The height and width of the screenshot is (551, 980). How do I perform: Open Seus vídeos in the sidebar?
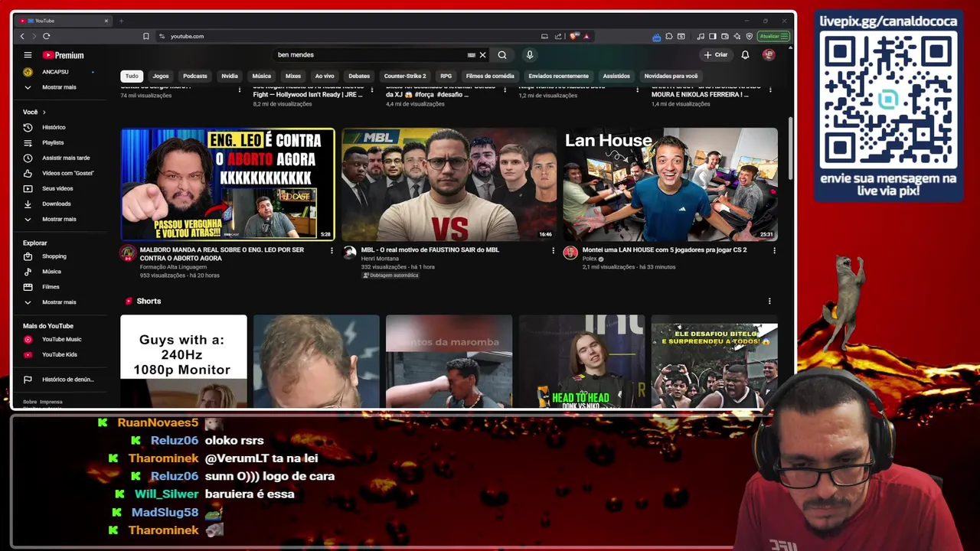pos(56,188)
